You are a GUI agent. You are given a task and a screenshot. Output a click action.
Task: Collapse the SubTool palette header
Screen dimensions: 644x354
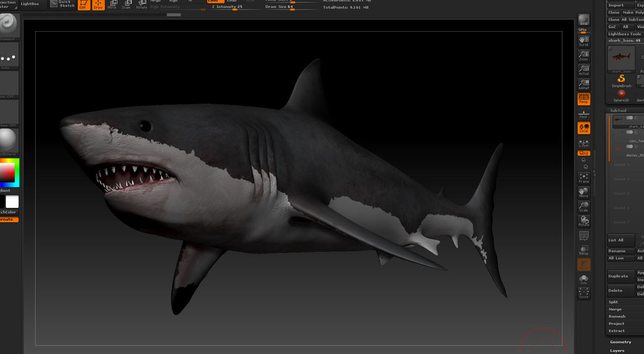(x=618, y=111)
